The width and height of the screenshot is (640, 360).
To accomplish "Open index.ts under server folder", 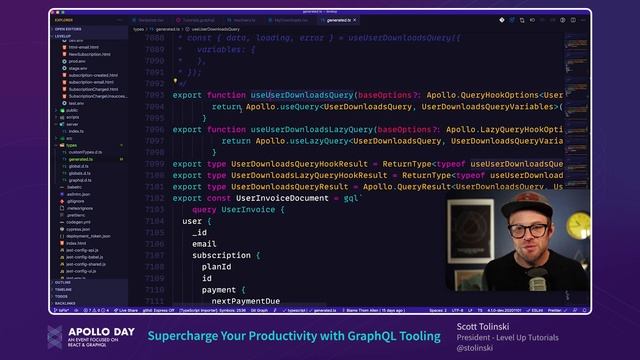I will tap(76, 131).
